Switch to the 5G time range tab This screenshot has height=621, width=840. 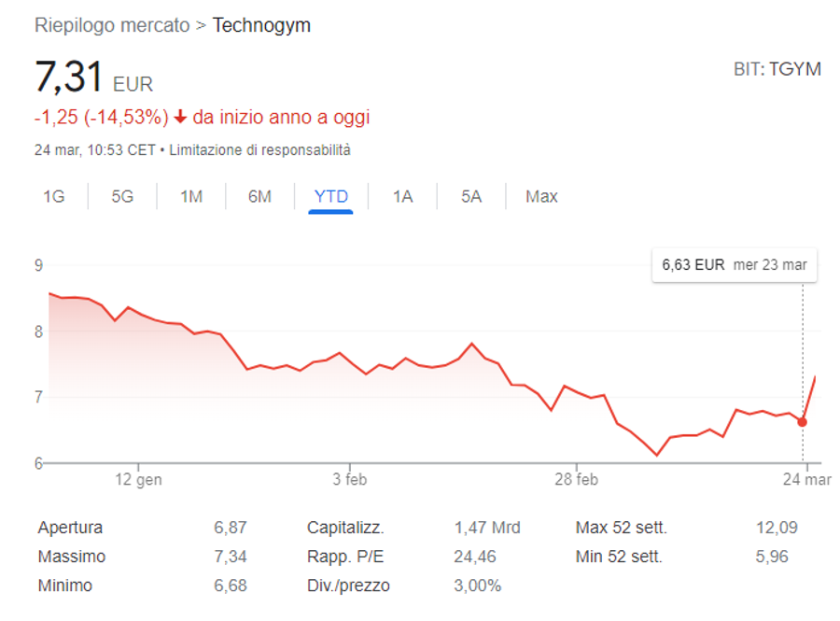click(122, 197)
